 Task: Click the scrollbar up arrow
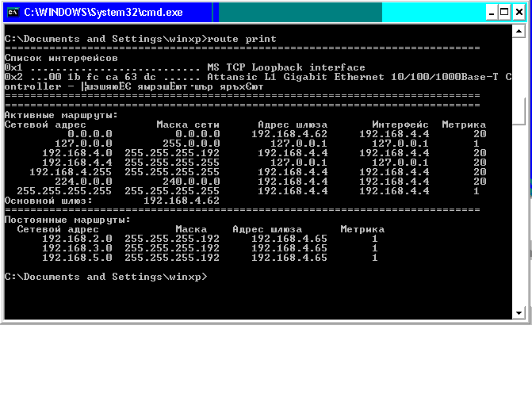click(519, 32)
